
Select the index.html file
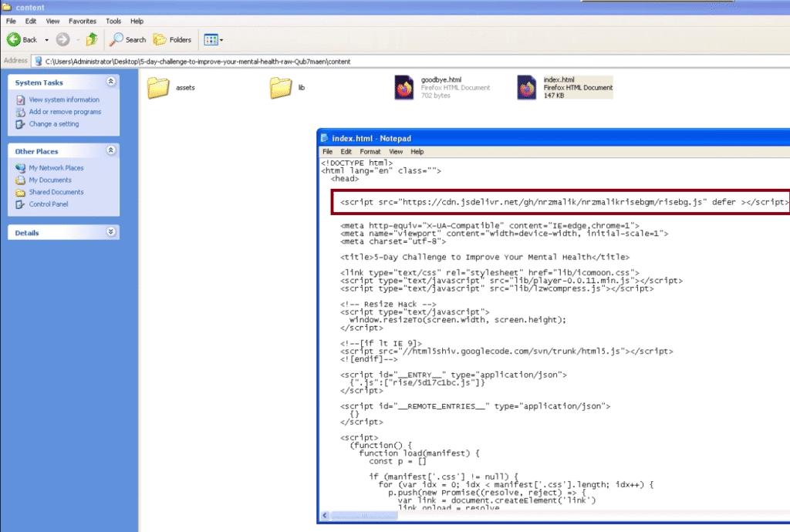(x=527, y=87)
